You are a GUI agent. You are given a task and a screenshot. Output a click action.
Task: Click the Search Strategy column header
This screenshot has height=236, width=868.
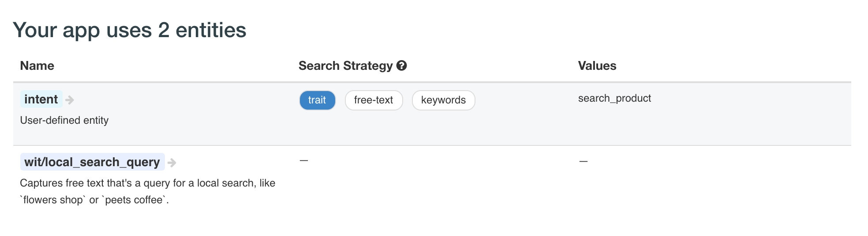click(x=345, y=66)
